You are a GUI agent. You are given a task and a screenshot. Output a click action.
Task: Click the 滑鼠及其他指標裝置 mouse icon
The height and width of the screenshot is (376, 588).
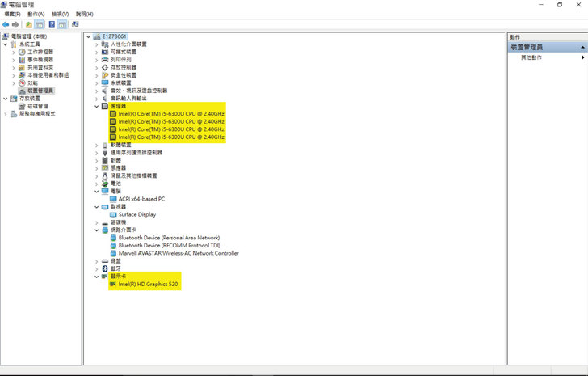click(x=105, y=175)
